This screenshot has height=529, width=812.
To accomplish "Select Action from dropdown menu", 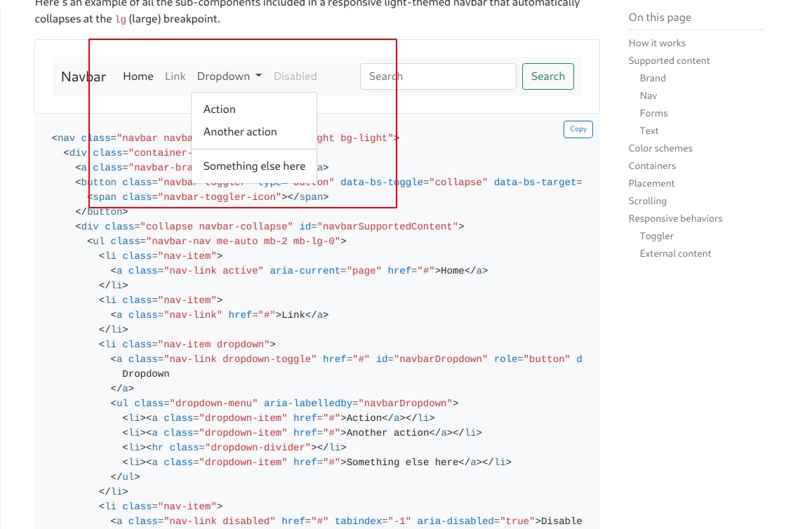I will [x=220, y=109].
